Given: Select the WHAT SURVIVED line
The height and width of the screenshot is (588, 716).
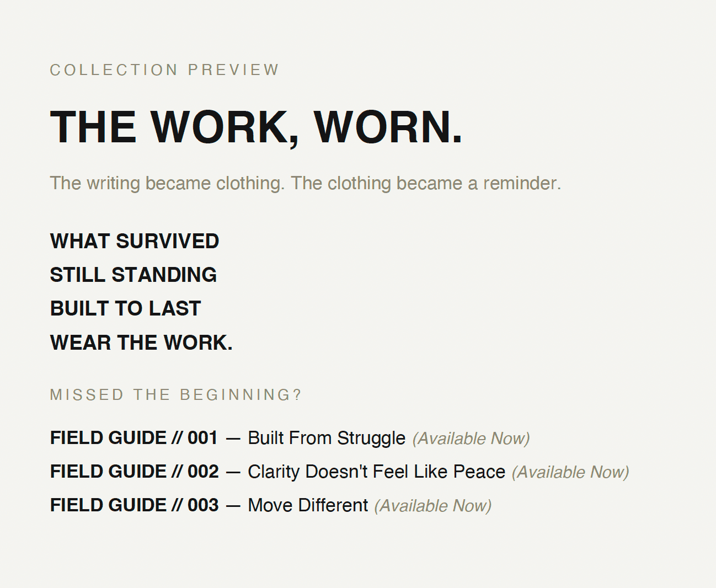Looking at the screenshot, I should 135,241.
